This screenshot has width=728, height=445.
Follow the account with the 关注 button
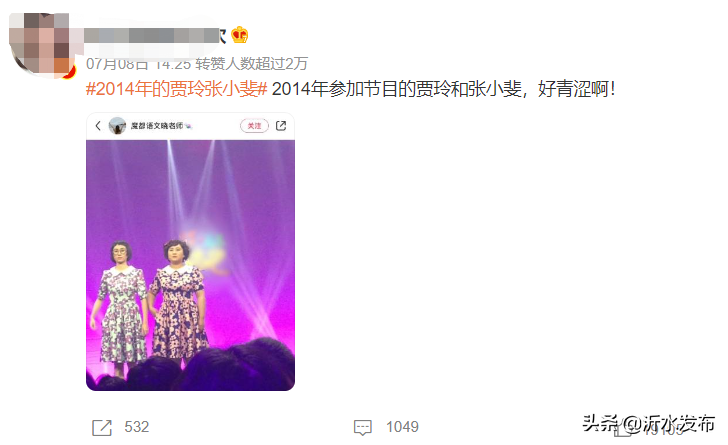click(254, 125)
